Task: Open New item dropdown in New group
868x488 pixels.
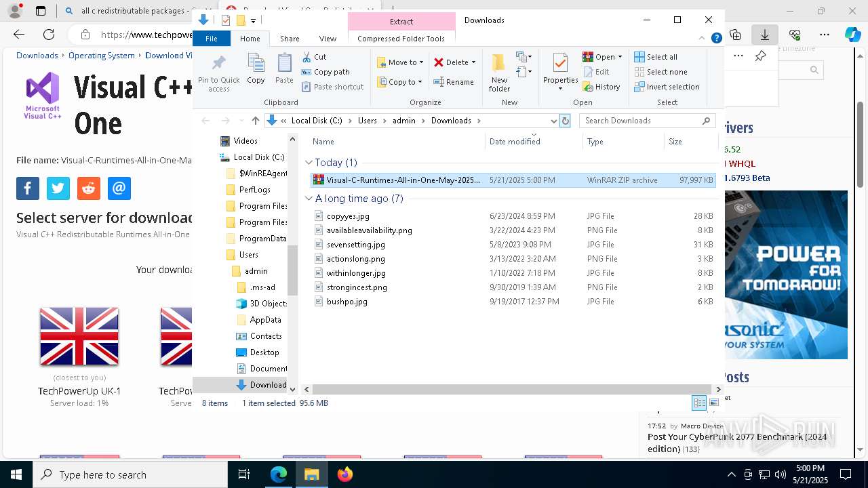Action: (524, 57)
